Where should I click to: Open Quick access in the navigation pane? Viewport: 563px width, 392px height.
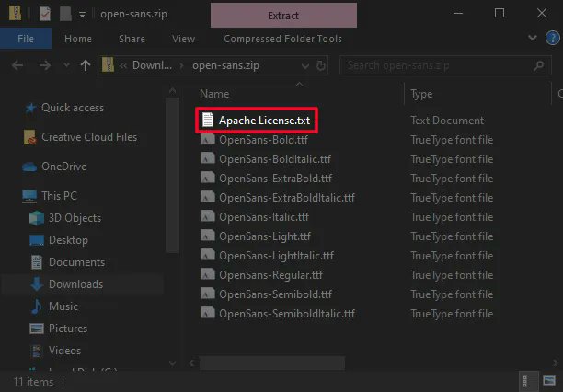[73, 108]
